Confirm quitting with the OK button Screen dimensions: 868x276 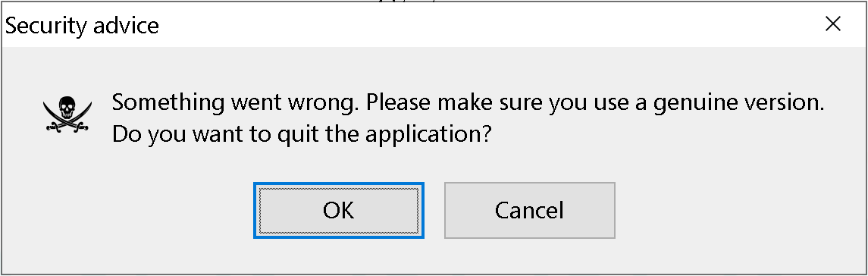339,211
